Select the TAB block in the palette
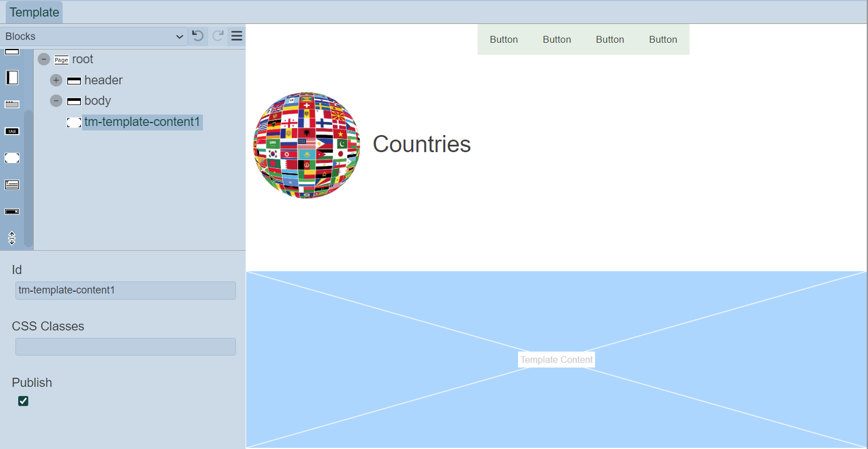Screen dimensions: 868x449 coord(12,131)
